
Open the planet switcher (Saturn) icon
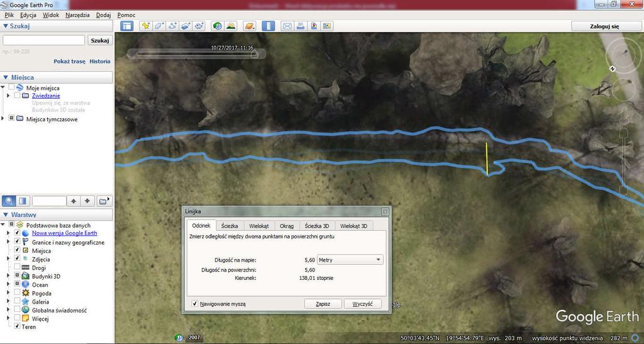[x=249, y=26]
